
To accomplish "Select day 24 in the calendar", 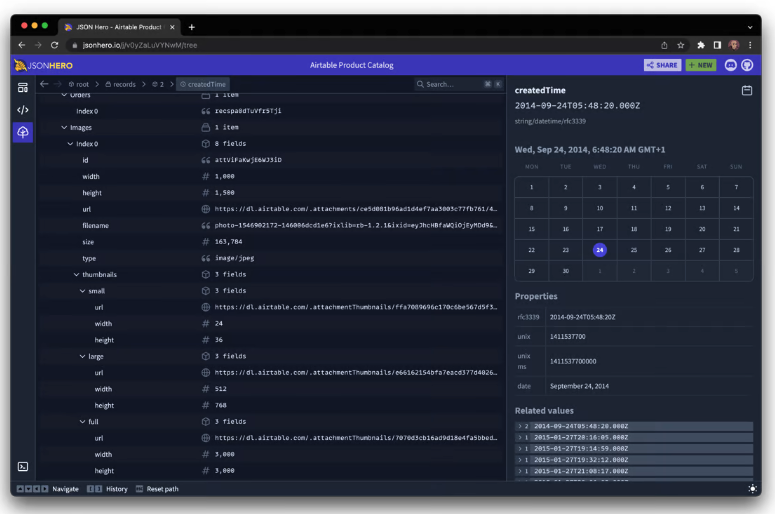I will 600,250.
